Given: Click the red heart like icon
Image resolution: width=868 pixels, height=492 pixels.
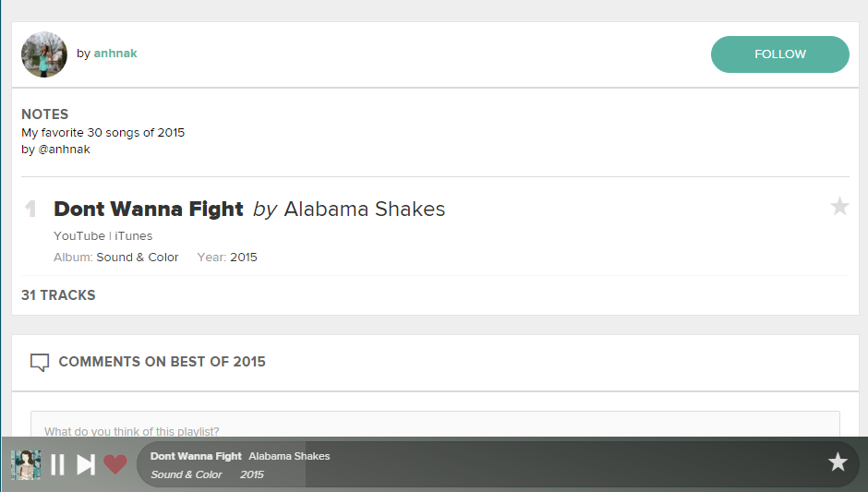Looking at the screenshot, I should (x=115, y=464).
